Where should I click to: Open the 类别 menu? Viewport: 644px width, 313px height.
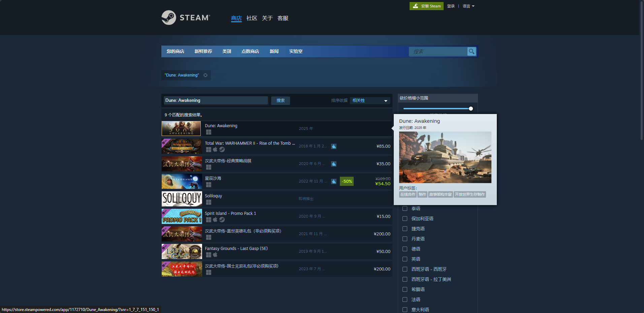click(x=227, y=51)
